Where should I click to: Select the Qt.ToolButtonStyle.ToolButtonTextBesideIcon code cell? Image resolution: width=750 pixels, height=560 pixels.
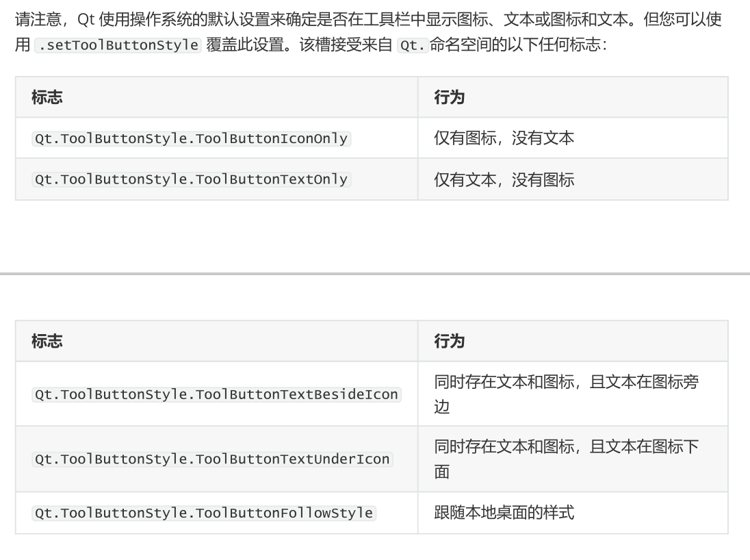point(216,394)
